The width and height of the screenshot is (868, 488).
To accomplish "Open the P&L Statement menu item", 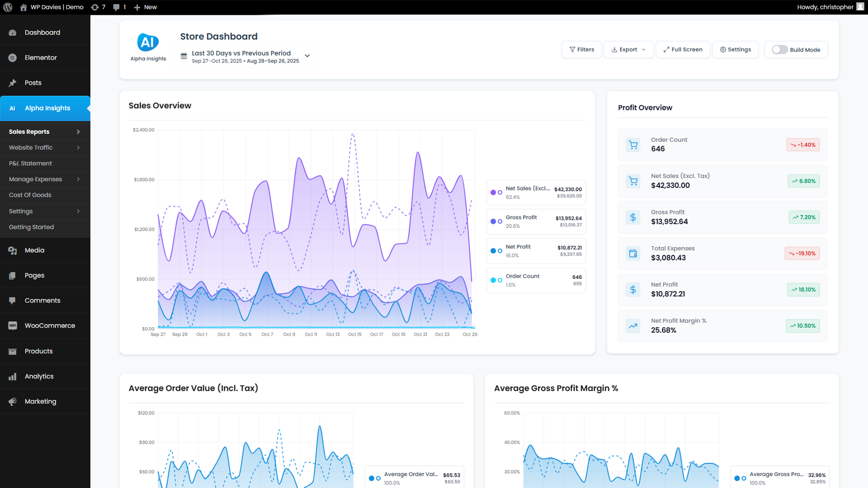I will pos(30,164).
